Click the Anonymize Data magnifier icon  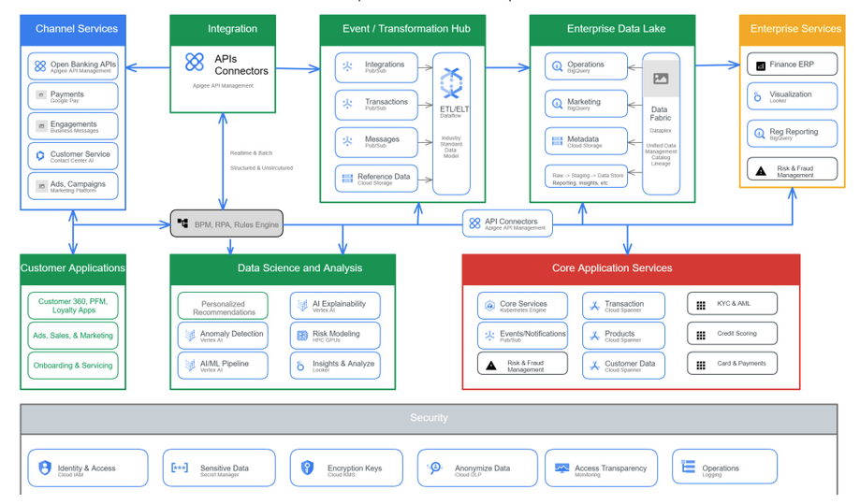click(x=435, y=468)
